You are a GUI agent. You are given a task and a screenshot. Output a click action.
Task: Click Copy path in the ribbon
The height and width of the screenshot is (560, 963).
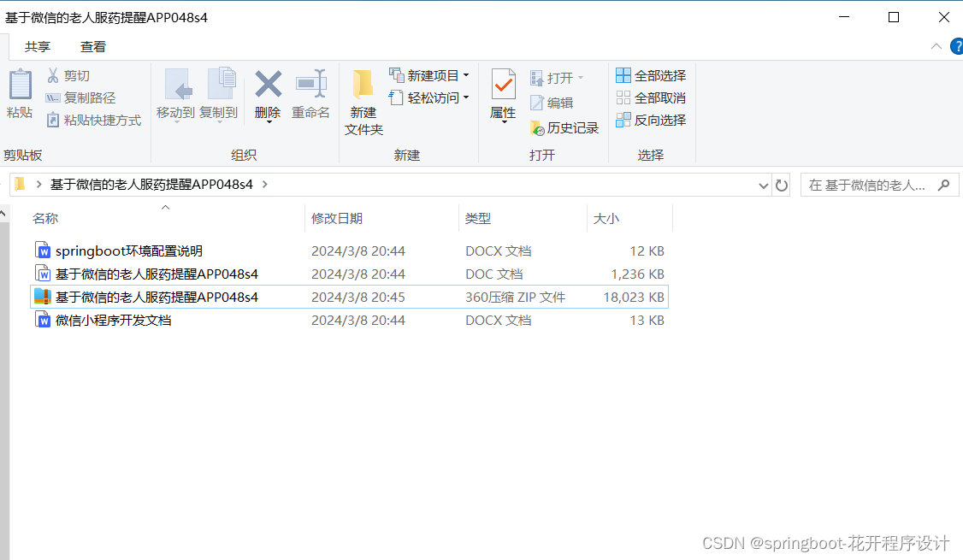(x=80, y=97)
